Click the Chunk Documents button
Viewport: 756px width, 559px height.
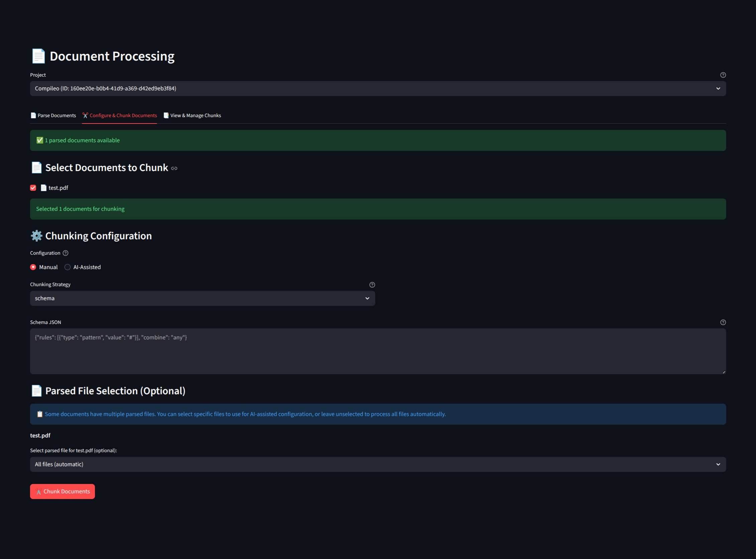coord(63,492)
